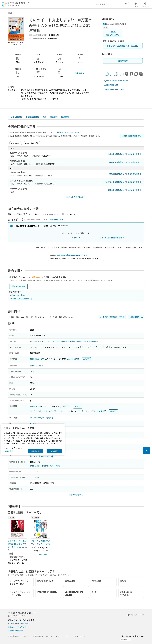Browse the 情報化社会--日本 theme card

[48, 582]
